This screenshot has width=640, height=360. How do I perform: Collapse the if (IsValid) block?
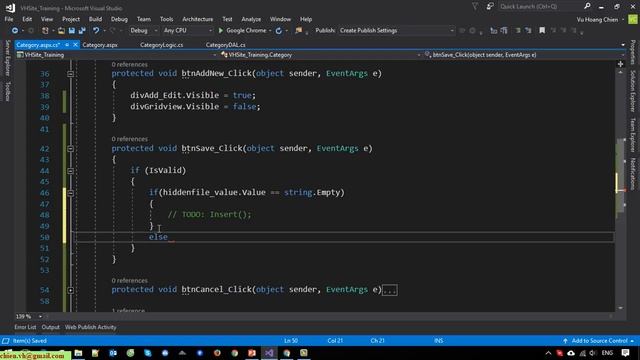[71, 171]
